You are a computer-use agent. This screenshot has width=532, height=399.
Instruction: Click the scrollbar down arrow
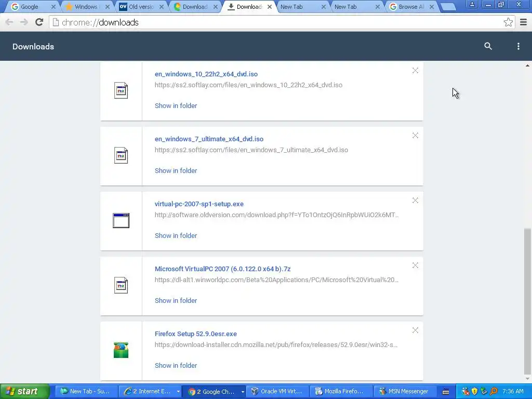click(527, 379)
